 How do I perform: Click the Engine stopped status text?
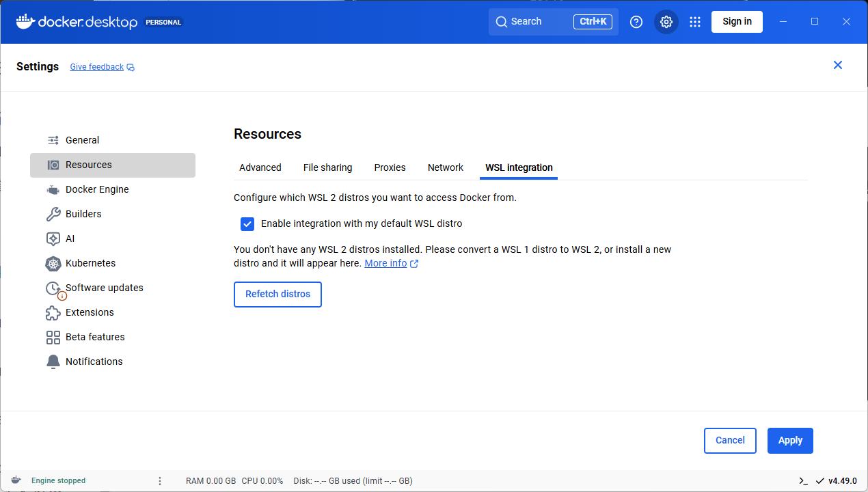pyautogui.click(x=59, y=480)
